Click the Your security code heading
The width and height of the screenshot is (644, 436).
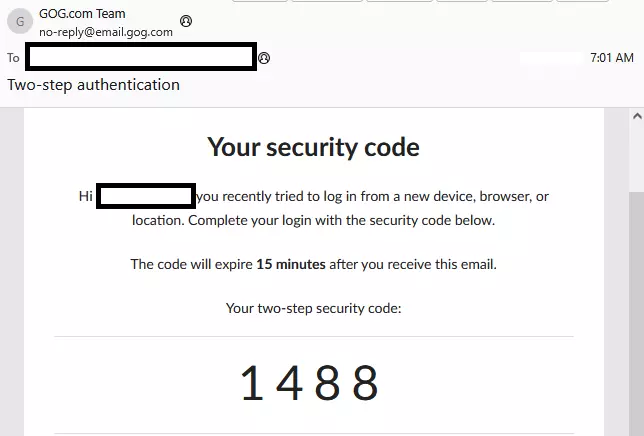click(x=313, y=147)
